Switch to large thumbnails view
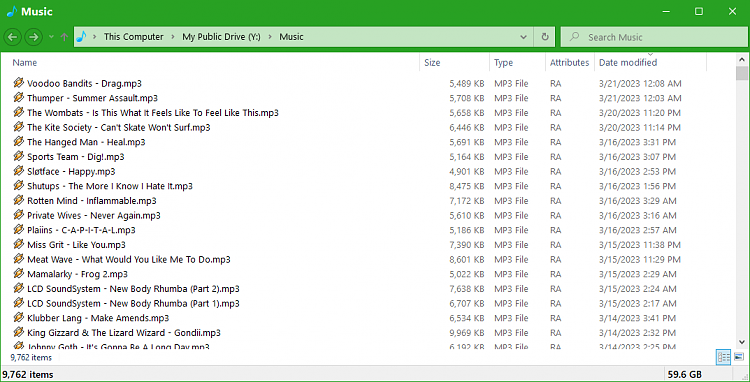This screenshot has width=750, height=382. coord(739,357)
